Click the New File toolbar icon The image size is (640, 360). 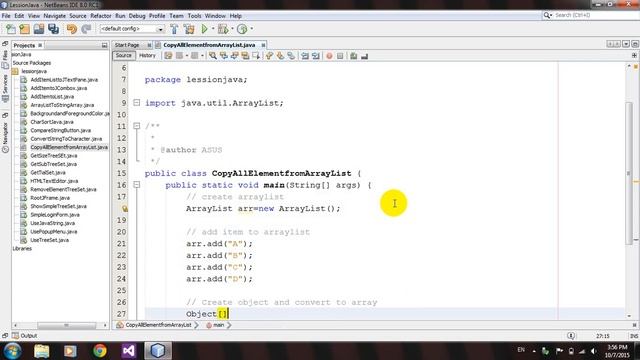click(11, 29)
